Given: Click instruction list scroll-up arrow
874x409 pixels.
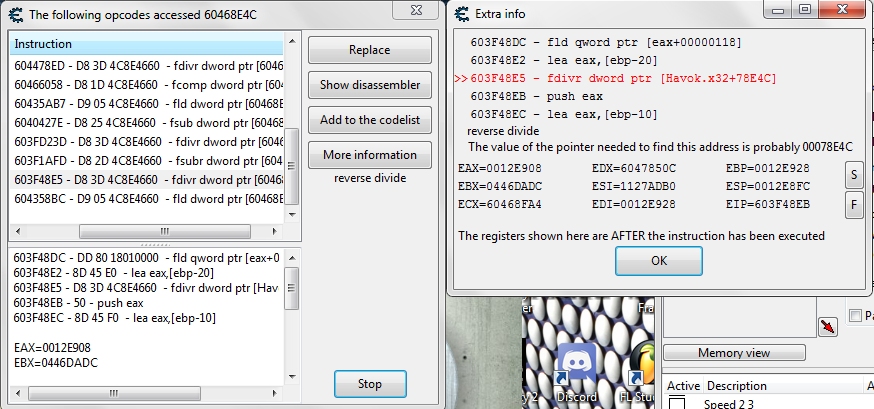Looking at the screenshot, I should [x=292, y=40].
